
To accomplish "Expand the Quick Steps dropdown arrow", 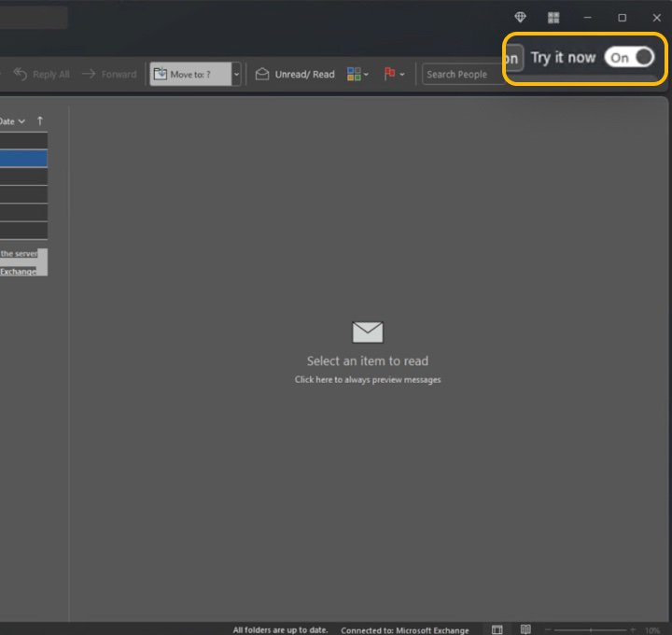I will pos(237,75).
